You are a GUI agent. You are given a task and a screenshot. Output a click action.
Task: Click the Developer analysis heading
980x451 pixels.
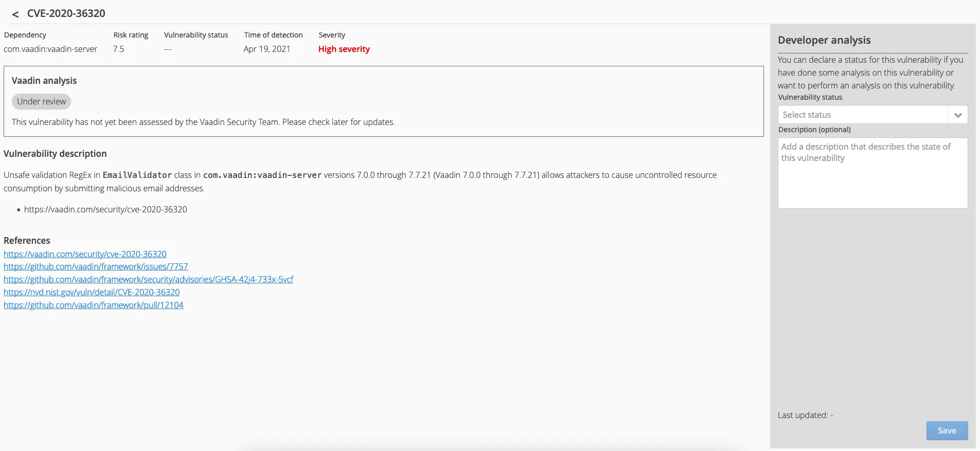(824, 40)
